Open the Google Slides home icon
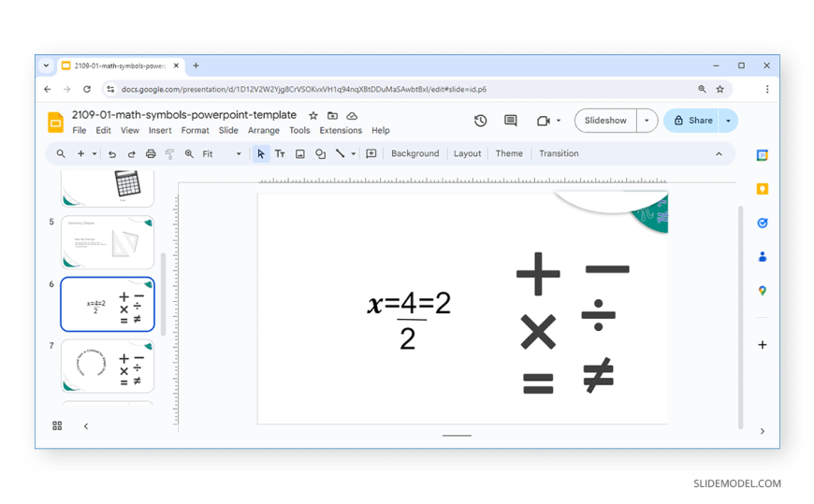Viewport: 814px width, 504px height. [x=55, y=122]
